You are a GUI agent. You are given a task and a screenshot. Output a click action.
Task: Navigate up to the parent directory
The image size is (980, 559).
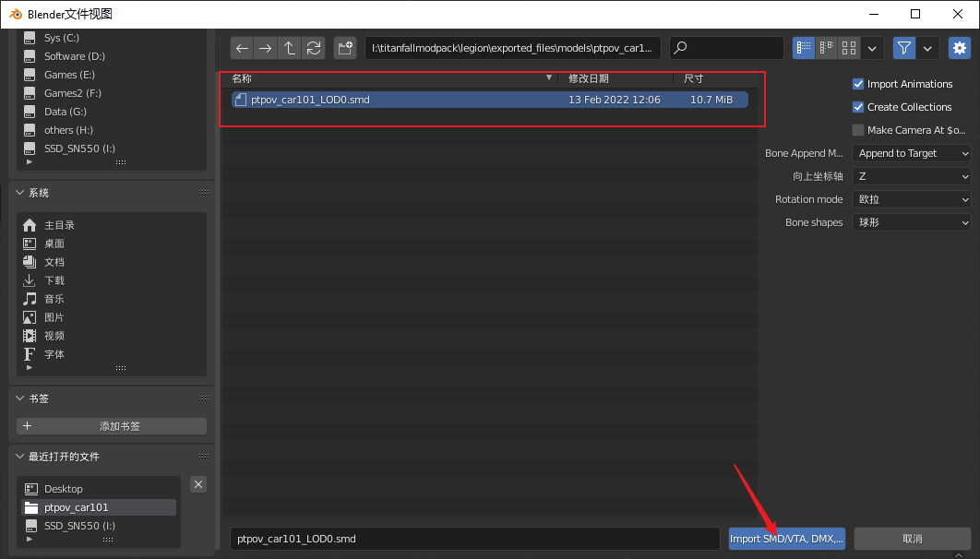(290, 48)
